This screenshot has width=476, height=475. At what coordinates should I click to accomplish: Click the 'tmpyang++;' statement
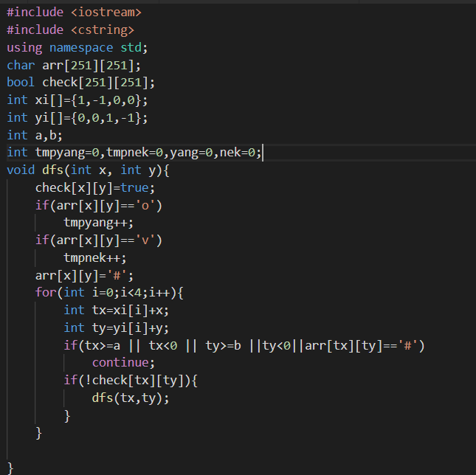point(99,223)
